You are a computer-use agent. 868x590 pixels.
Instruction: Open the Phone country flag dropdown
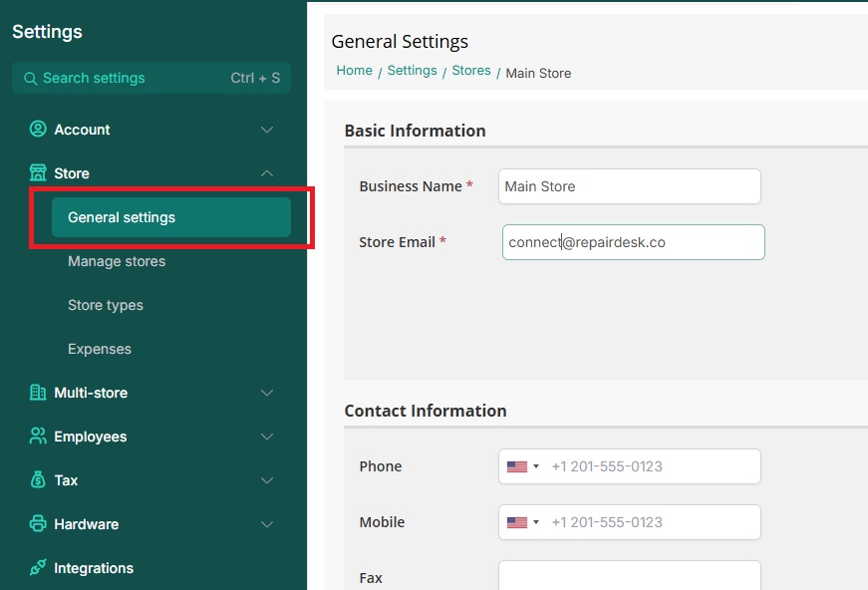click(x=522, y=466)
